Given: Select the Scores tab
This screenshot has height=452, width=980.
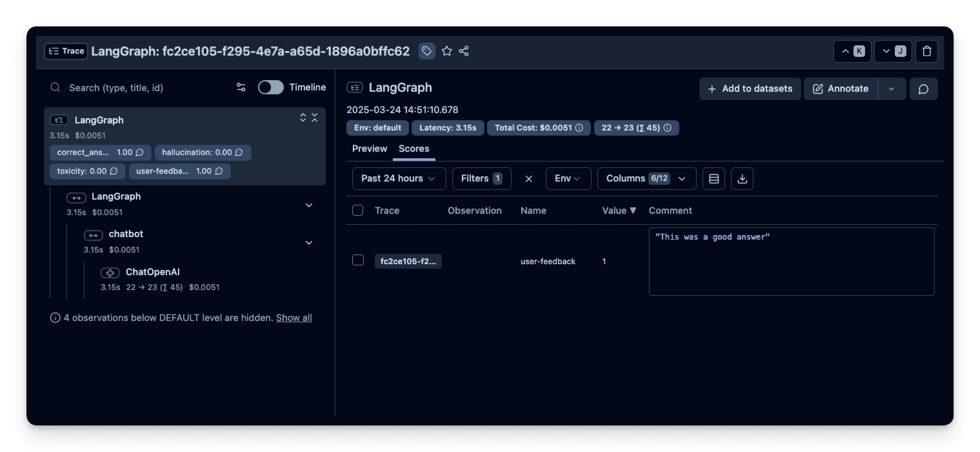Looking at the screenshot, I should point(414,149).
